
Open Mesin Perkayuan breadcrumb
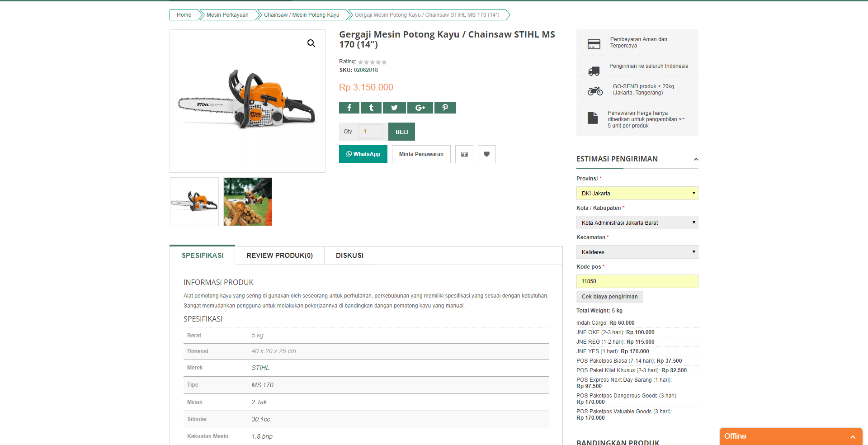(227, 15)
